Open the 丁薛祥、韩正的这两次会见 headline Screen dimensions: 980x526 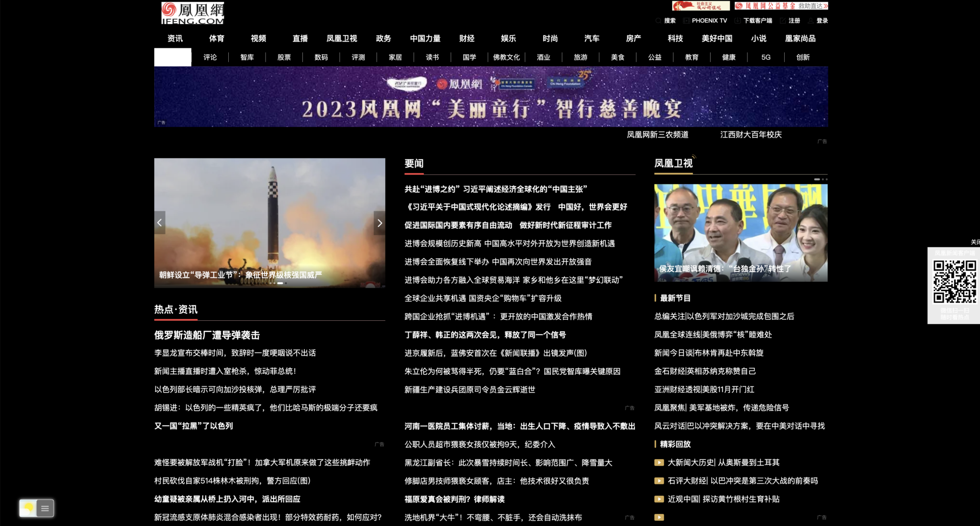pos(485,335)
